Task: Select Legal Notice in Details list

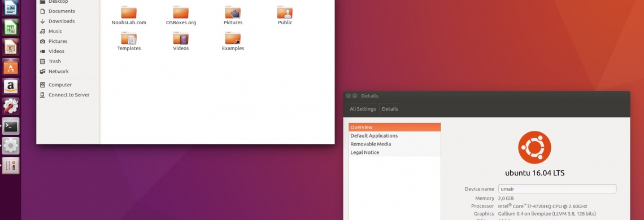Action: click(x=395, y=153)
